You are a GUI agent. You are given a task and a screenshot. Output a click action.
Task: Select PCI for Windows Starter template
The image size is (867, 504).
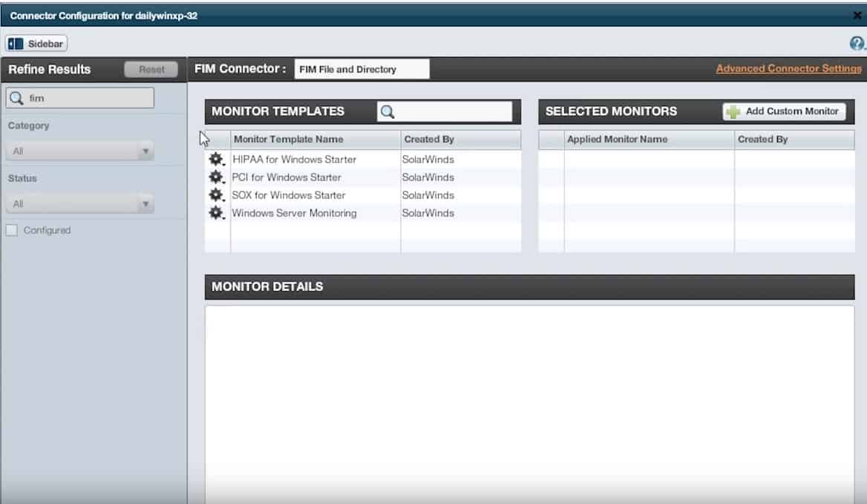[x=287, y=177]
